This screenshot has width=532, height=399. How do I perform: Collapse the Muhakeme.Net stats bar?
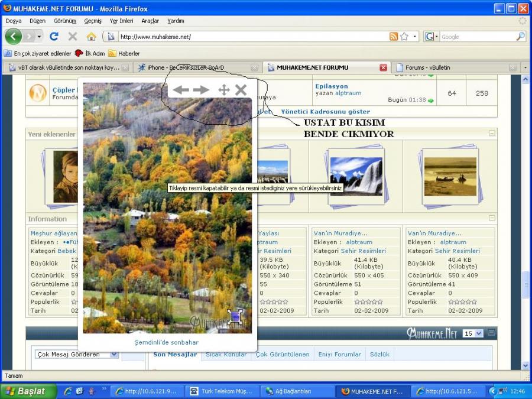(x=491, y=333)
